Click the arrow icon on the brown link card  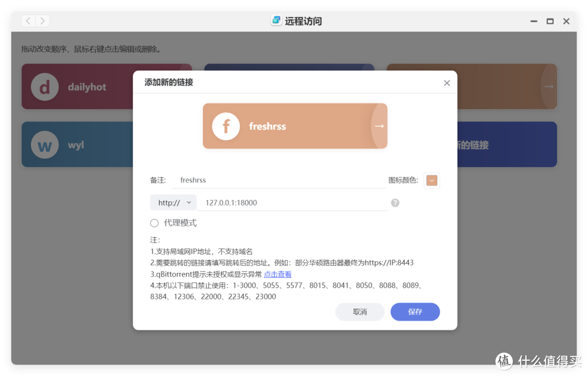pyautogui.click(x=549, y=87)
